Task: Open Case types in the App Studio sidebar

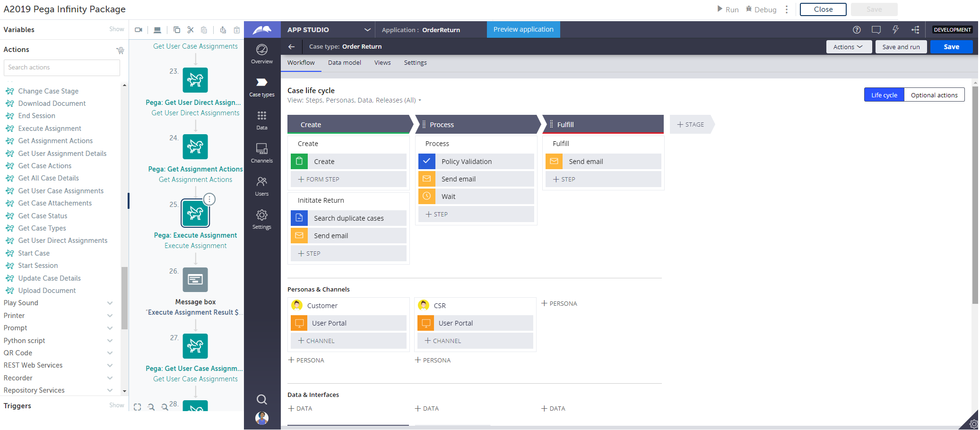Action: pyautogui.click(x=262, y=87)
